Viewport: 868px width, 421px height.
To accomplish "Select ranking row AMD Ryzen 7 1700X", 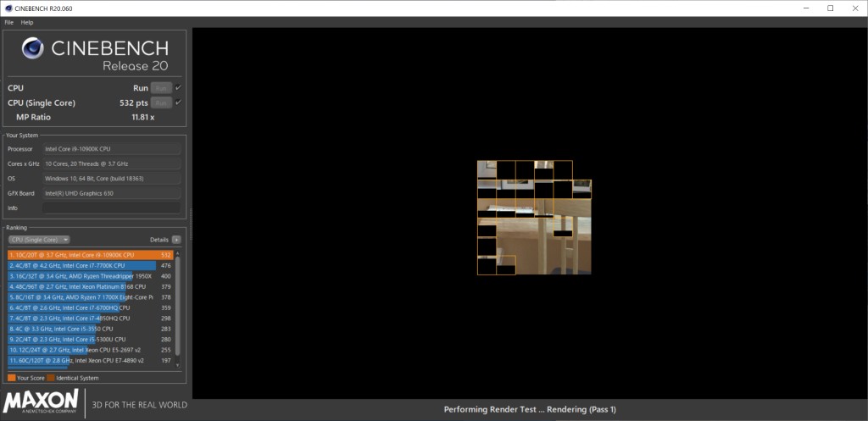I will click(90, 297).
